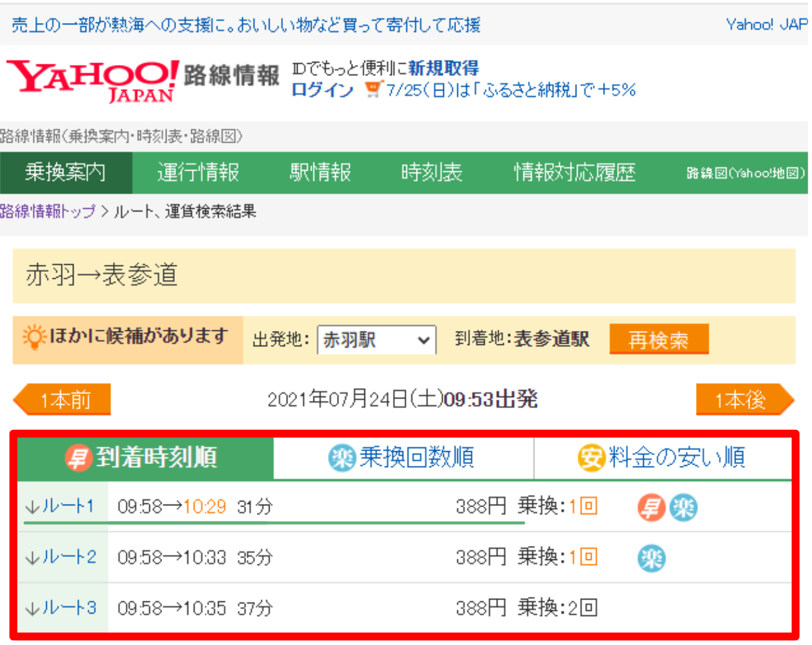Click the ログイン link
Screen dimensions: 812x645
point(322,90)
